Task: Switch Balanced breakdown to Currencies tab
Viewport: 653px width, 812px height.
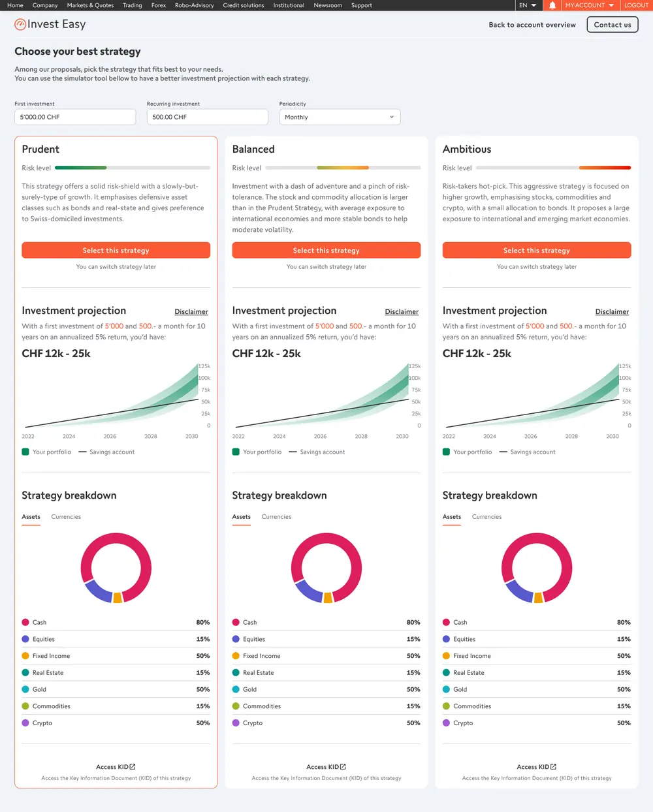Action: [x=276, y=517]
